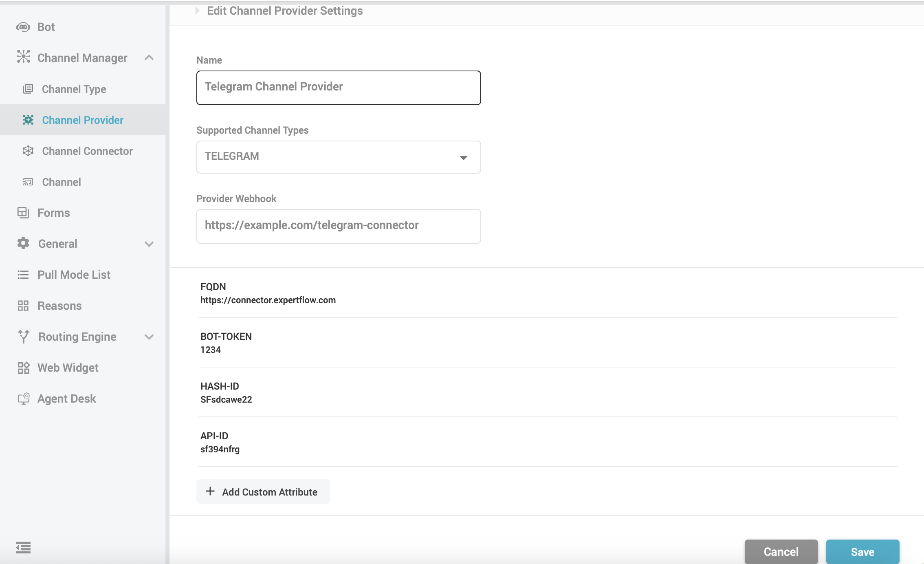Click the Channel Manager hub icon
Image resolution: width=924 pixels, height=564 pixels.
[x=23, y=57]
